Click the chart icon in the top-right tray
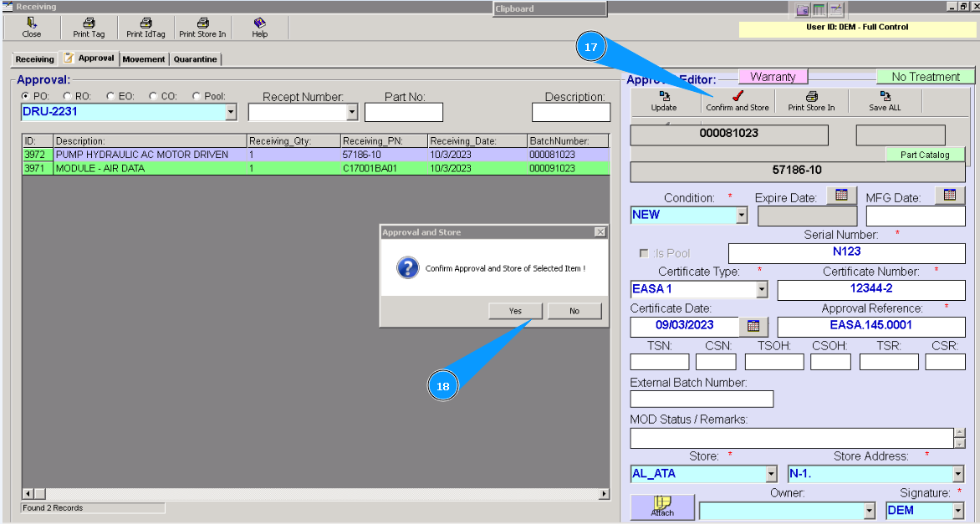Image resolution: width=980 pixels, height=524 pixels. pos(835,9)
